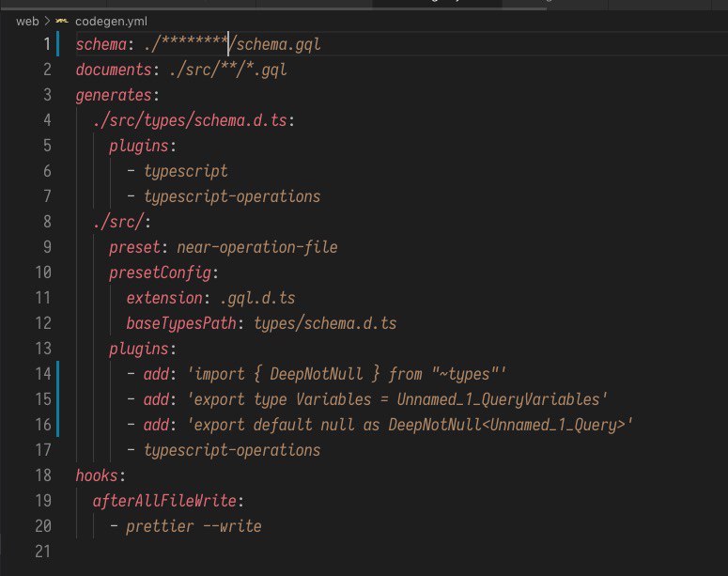This screenshot has height=576, width=728.
Task: Click 'prettier --write' on line 20
Action: click(x=194, y=526)
